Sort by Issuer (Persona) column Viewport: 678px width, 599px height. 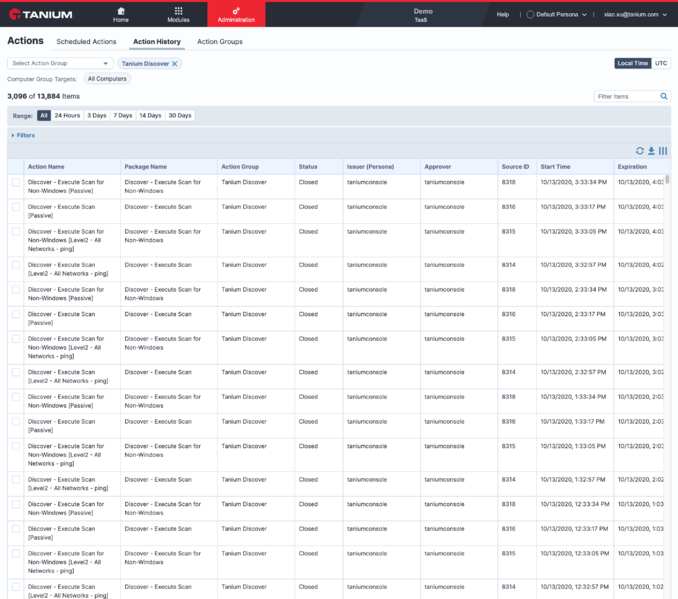coord(370,167)
